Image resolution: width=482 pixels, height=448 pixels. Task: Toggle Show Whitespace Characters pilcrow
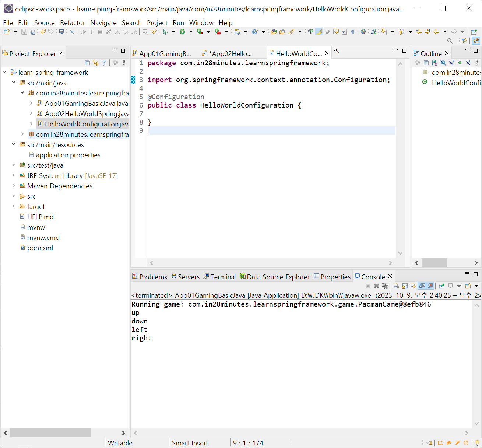(x=352, y=32)
